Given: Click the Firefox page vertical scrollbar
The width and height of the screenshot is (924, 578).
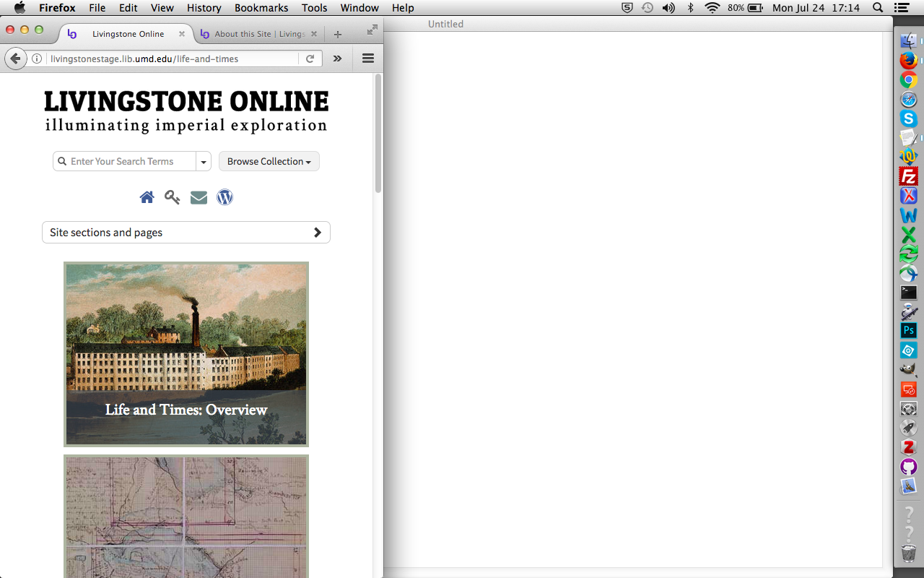Looking at the screenshot, I should [378, 134].
